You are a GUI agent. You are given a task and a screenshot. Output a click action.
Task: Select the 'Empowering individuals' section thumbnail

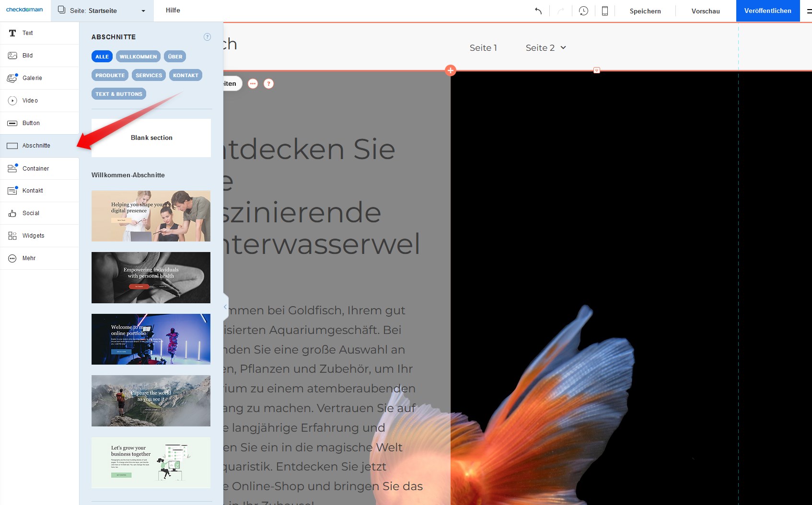(x=151, y=277)
